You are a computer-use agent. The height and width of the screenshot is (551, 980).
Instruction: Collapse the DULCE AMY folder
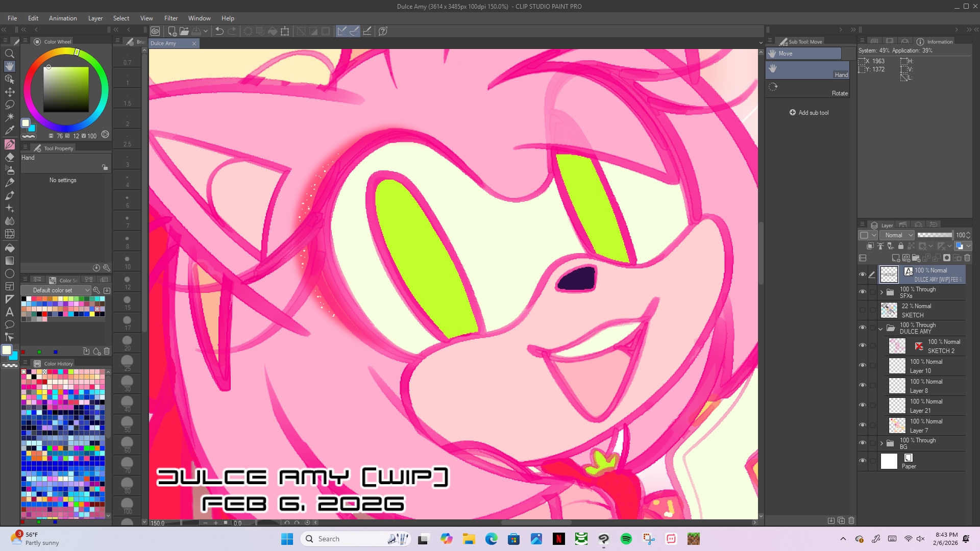point(881,329)
